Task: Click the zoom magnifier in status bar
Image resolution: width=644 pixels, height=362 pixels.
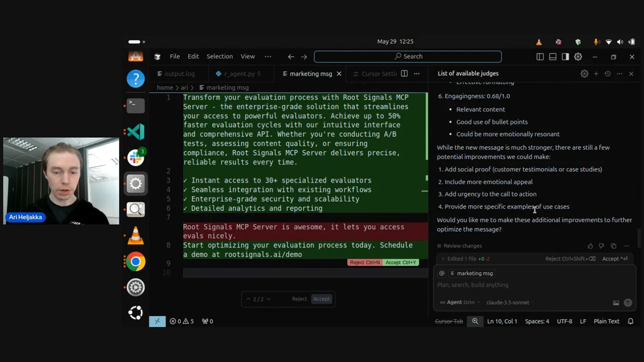Action: point(475,321)
